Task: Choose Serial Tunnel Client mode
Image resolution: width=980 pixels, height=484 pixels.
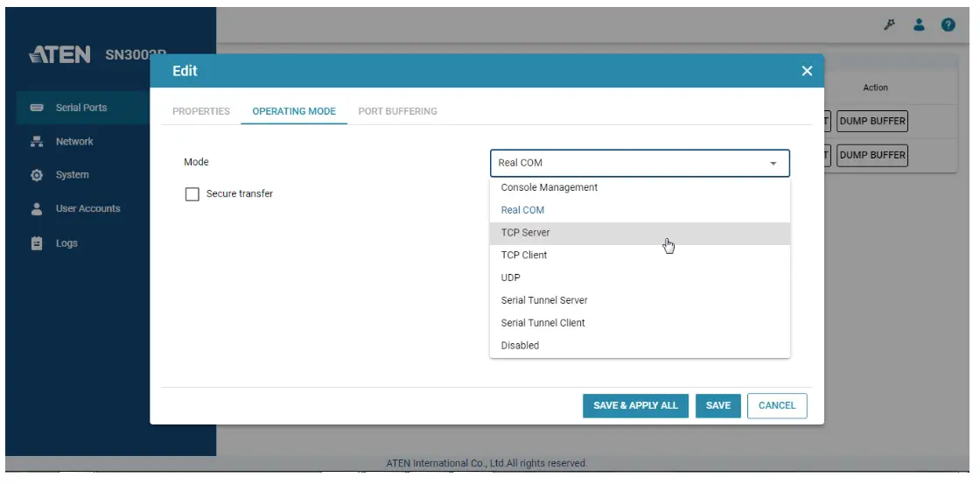Action: click(x=640, y=323)
